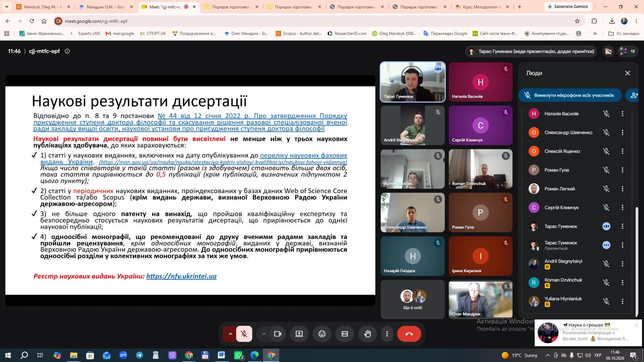Image resolution: width=644 pixels, height=362 pixels.
Task: Reload the Meet page
Action: pyautogui.click(x=32, y=21)
